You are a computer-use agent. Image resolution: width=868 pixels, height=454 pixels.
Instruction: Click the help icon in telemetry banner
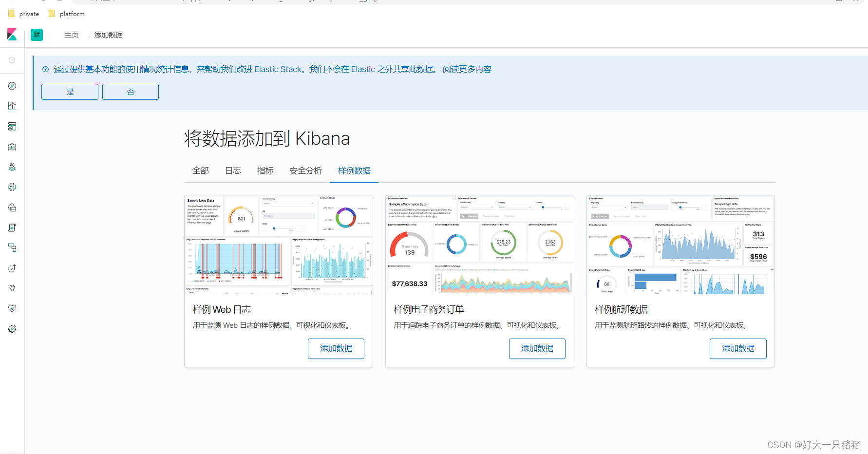pos(45,69)
